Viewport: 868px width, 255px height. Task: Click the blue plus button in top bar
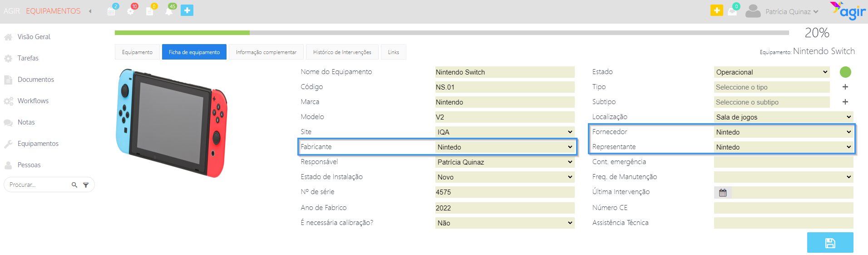point(187,10)
